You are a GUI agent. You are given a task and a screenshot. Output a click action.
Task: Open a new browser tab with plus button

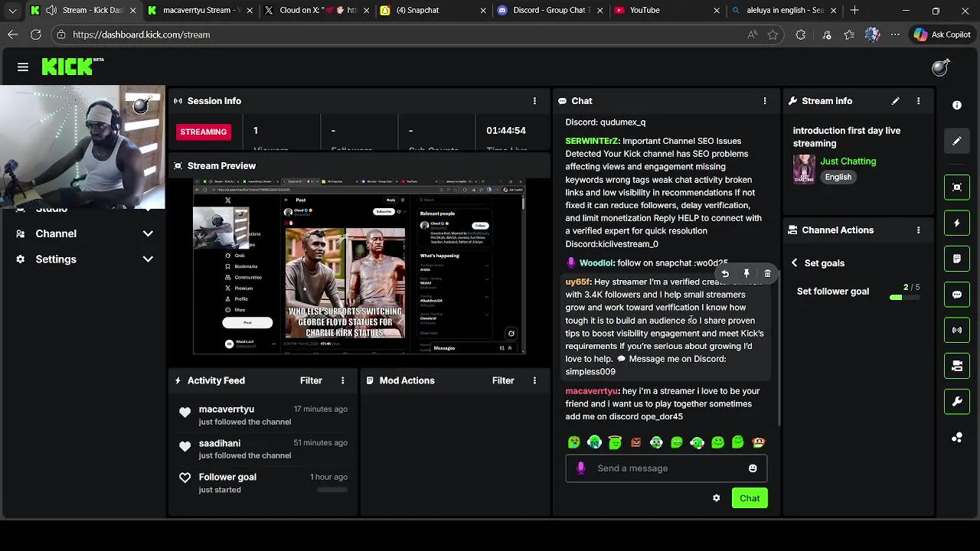click(x=854, y=11)
